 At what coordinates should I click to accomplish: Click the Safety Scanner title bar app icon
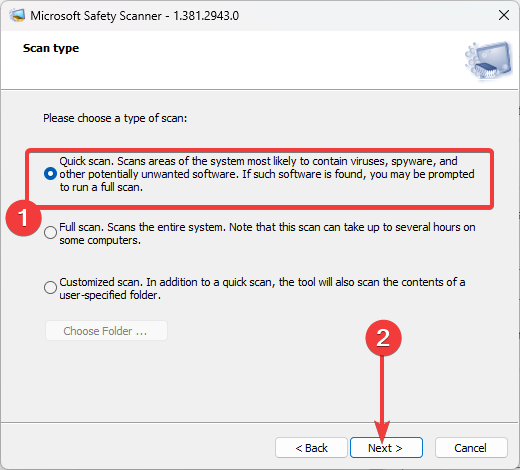pyautogui.click(x=17, y=15)
